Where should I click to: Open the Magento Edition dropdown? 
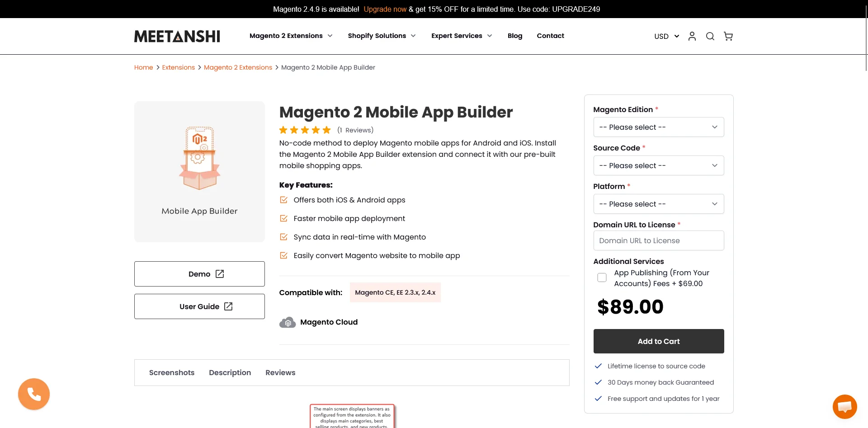click(x=659, y=127)
